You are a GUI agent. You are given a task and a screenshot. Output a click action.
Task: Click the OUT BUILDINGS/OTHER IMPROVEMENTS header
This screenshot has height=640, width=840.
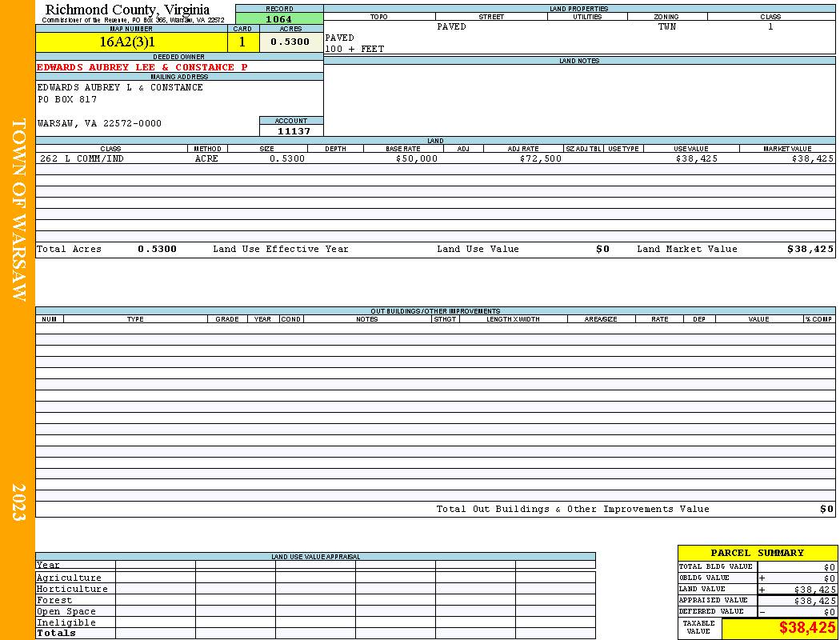point(435,311)
